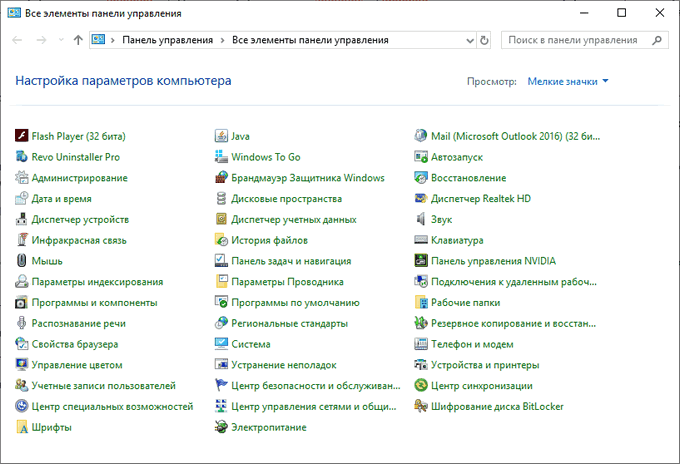Select Все элементы панели управления breadcrumb
Viewport: 680px width, 464px height.
coord(310,40)
